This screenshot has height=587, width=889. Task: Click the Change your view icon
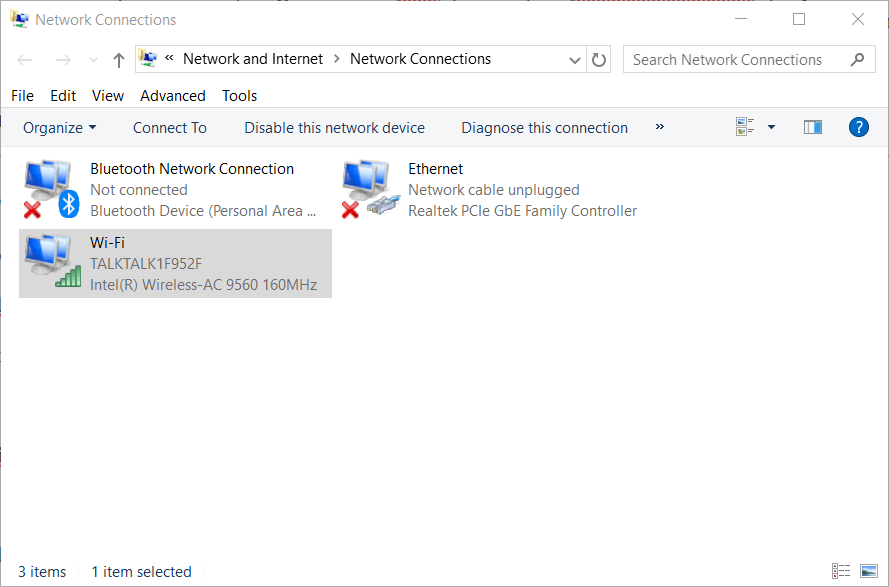746,127
